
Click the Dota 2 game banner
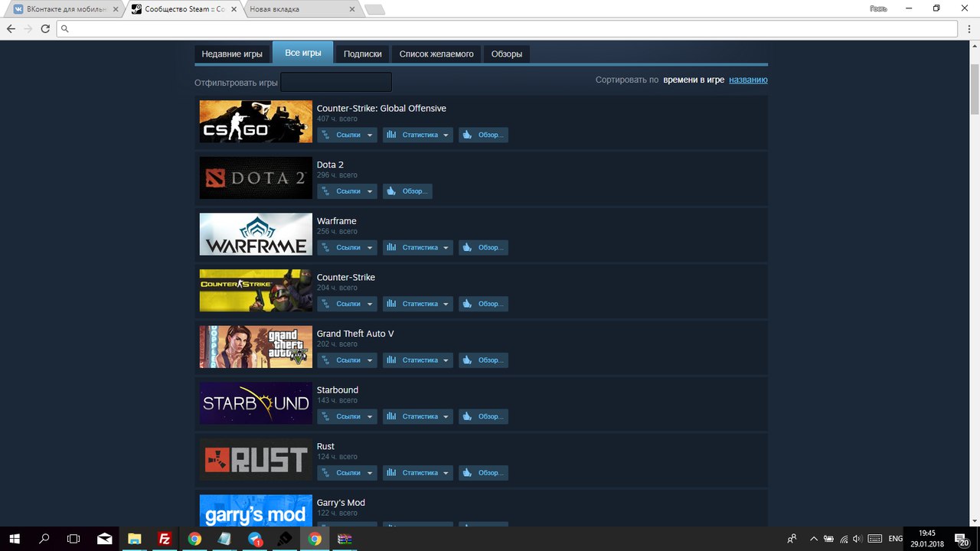coord(256,178)
